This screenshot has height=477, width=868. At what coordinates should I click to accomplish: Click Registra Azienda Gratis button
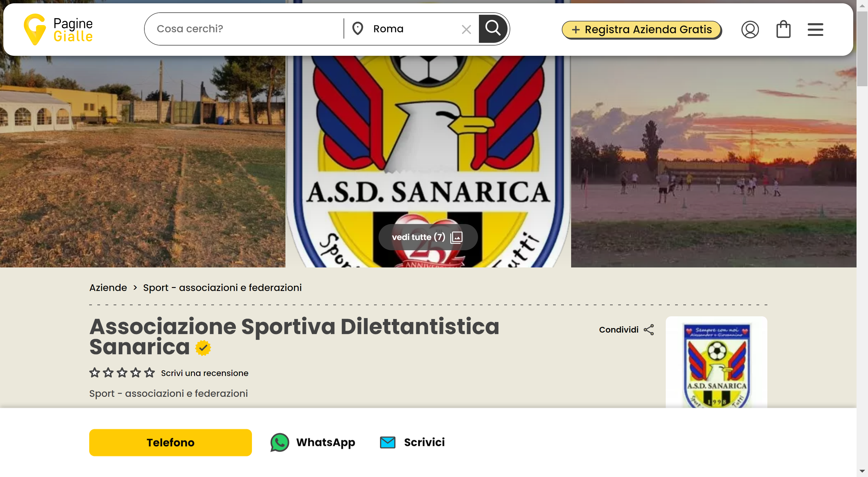642,30
